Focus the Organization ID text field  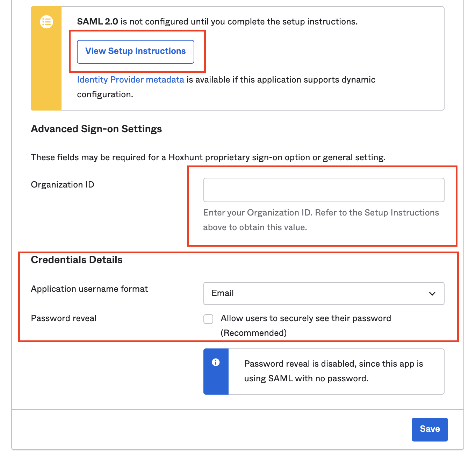pyautogui.click(x=324, y=190)
